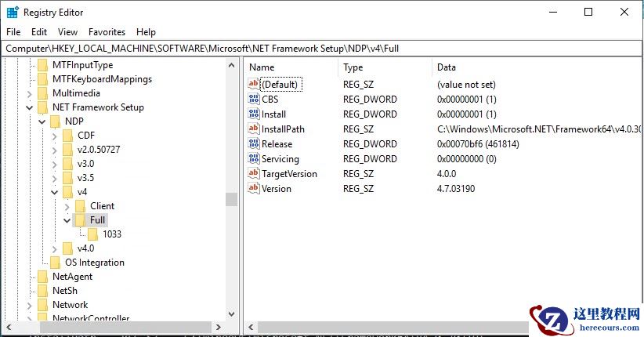Expand the Client subkey
Image resolution: width=644 pixels, height=337 pixels.
(67, 206)
